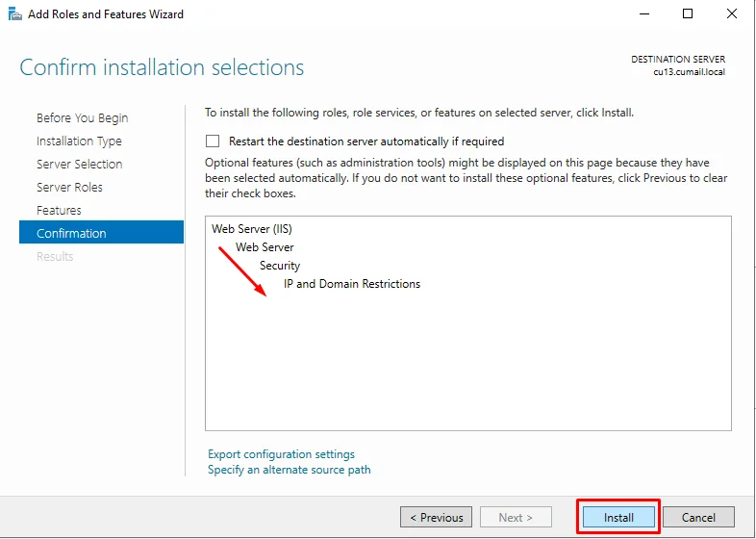Open the Server Selection step
756x539 pixels.
pyautogui.click(x=80, y=164)
